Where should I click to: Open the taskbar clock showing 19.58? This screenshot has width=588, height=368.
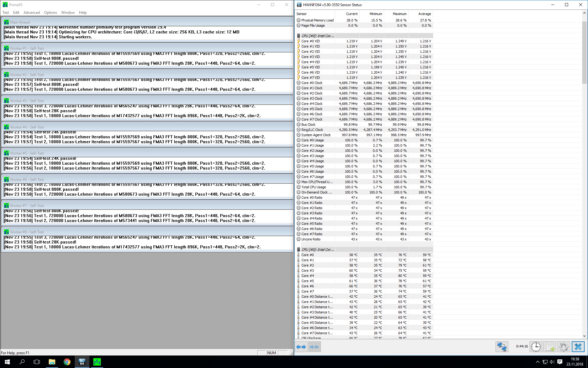575,362
